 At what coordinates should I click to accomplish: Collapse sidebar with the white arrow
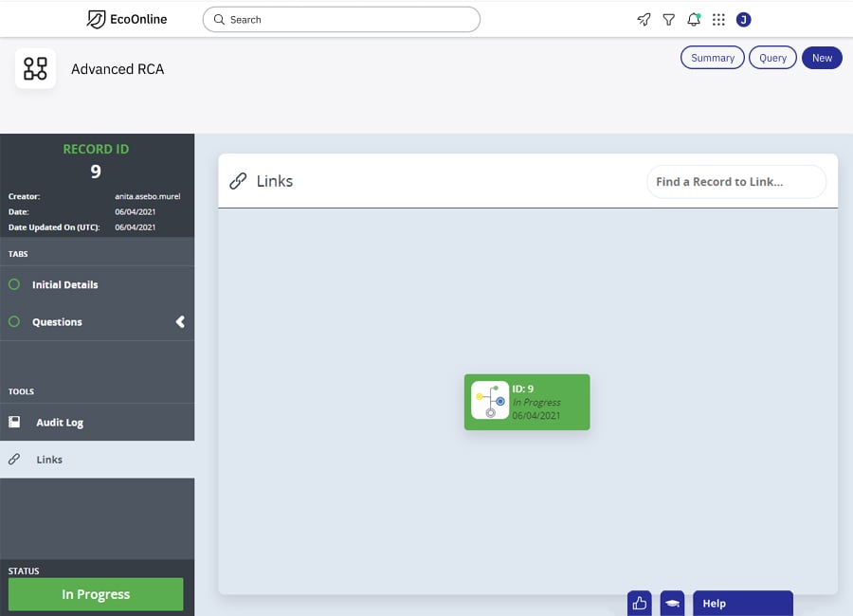(x=180, y=322)
